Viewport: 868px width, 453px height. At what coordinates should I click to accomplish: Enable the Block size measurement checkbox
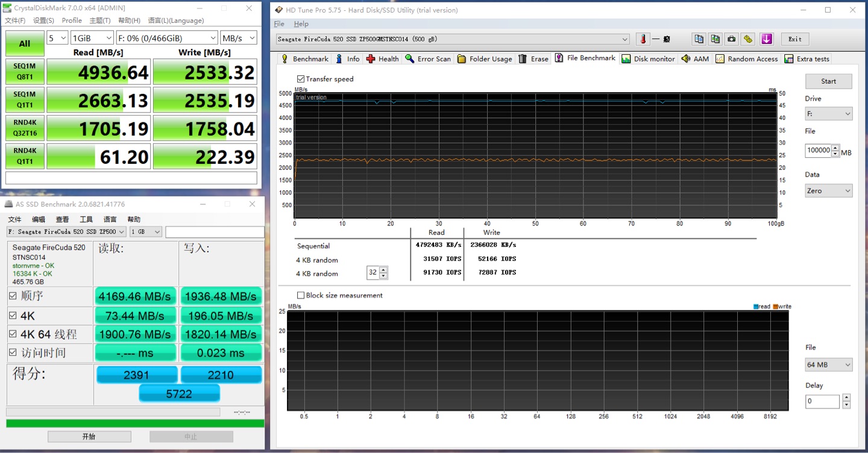(x=301, y=295)
